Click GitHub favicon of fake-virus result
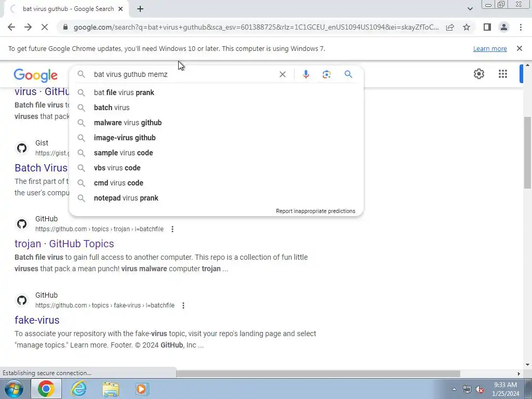 click(x=22, y=300)
